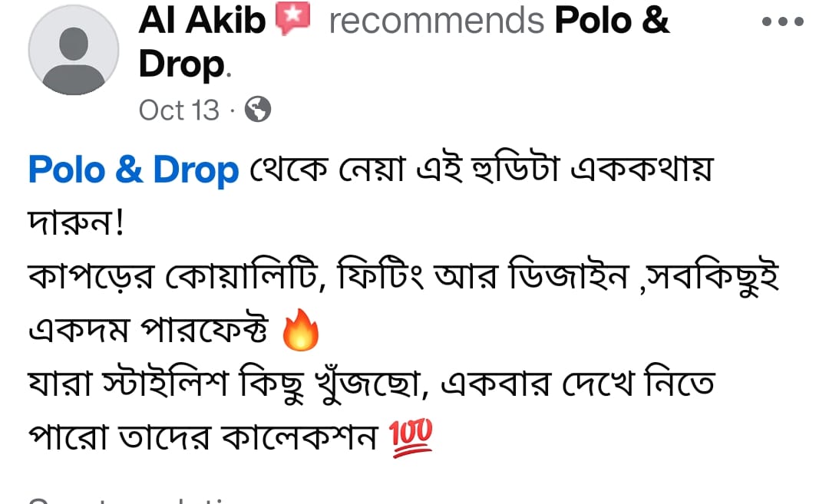The height and width of the screenshot is (504, 829).
Task: Click Al Akib's default profile avatar
Action: coord(74,50)
